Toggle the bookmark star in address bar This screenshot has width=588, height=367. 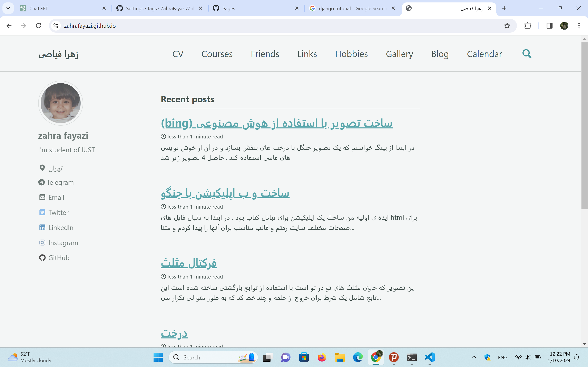[507, 25]
